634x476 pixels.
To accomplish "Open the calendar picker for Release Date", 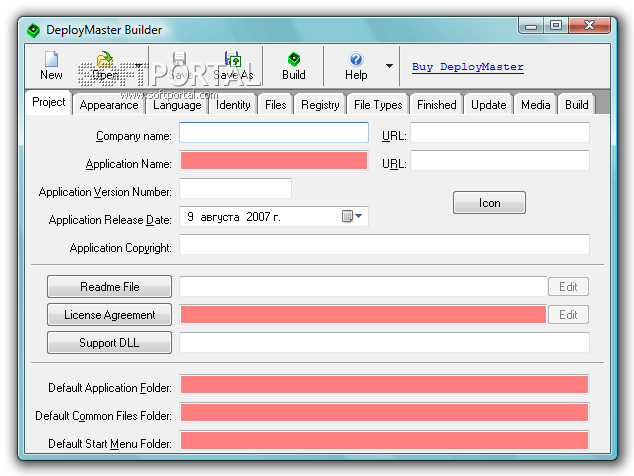I will tap(352, 216).
